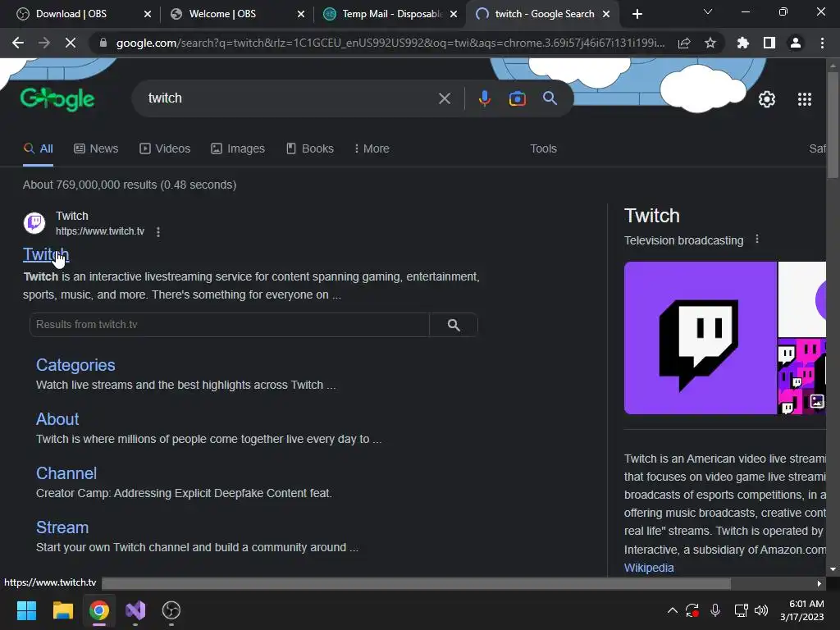Focus the Results from twitch.tv field
The height and width of the screenshot is (630, 840).
(230, 325)
